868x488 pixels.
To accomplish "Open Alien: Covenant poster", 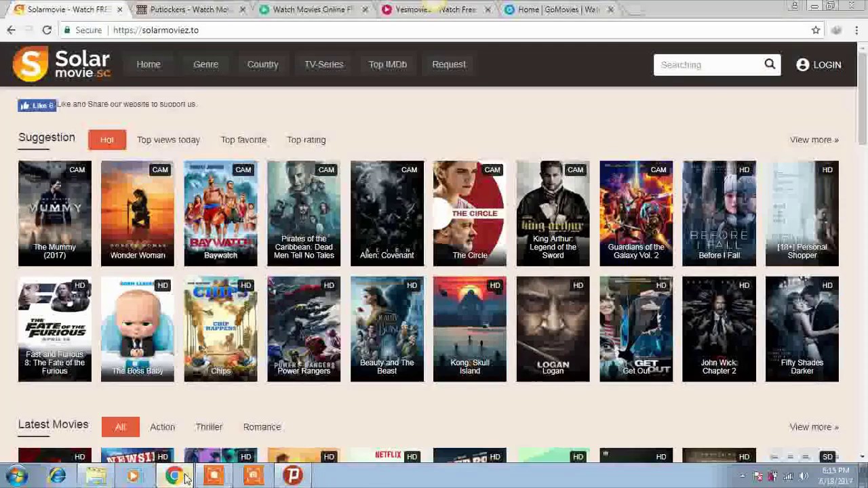I will pyautogui.click(x=387, y=213).
